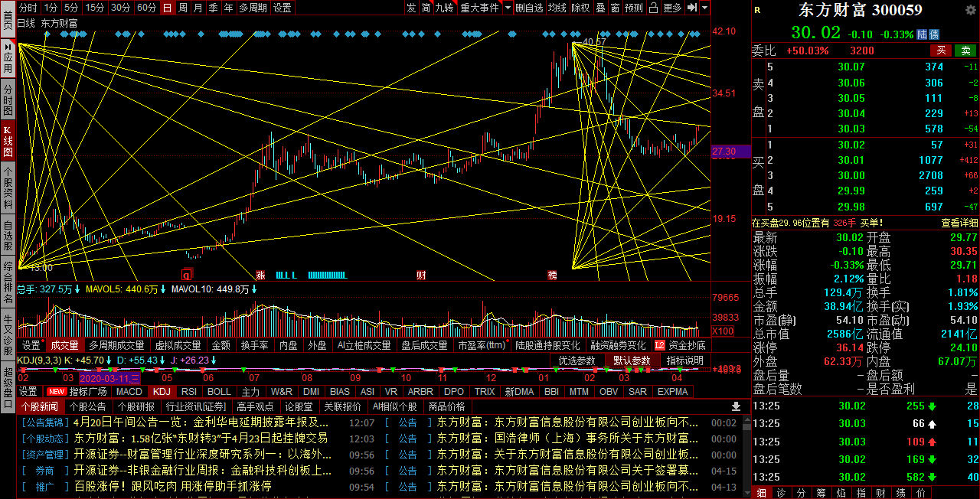Open the volume panel 设置 button
The height and width of the screenshot is (499, 980).
click(x=31, y=345)
